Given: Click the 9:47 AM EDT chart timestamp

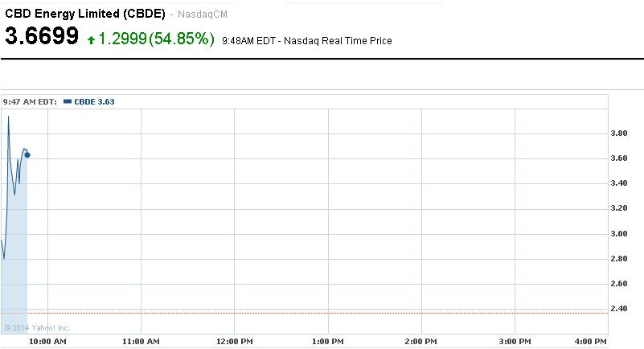Looking at the screenshot, I should point(30,101).
